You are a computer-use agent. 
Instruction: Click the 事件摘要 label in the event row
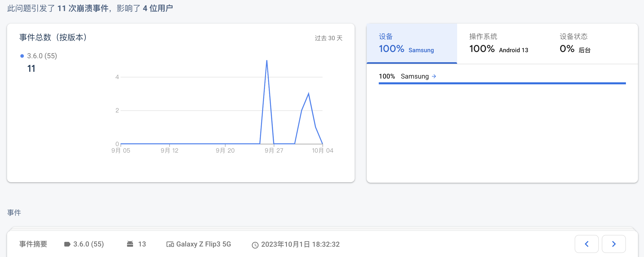(x=33, y=244)
